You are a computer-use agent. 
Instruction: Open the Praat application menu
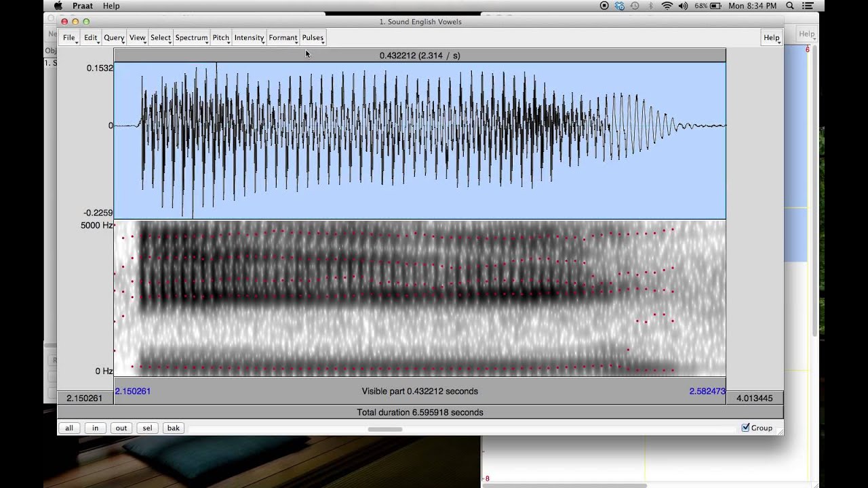click(83, 5)
